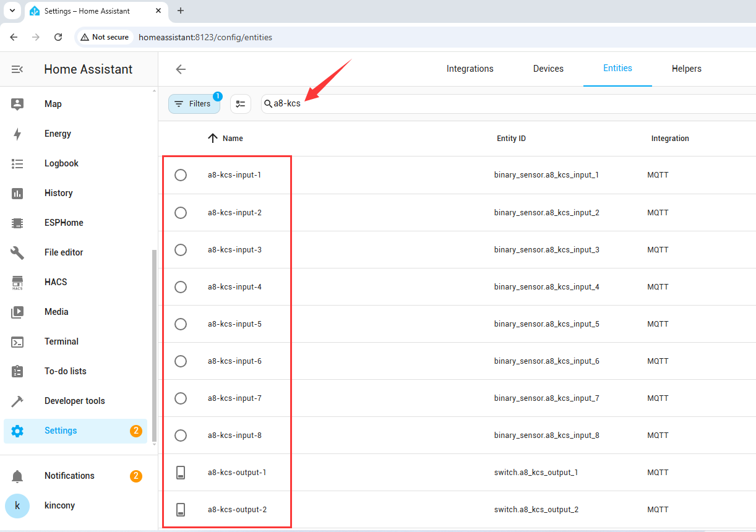Open Notifications panel
Viewport: 756px width, 532px height.
pyautogui.click(x=69, y=476)
